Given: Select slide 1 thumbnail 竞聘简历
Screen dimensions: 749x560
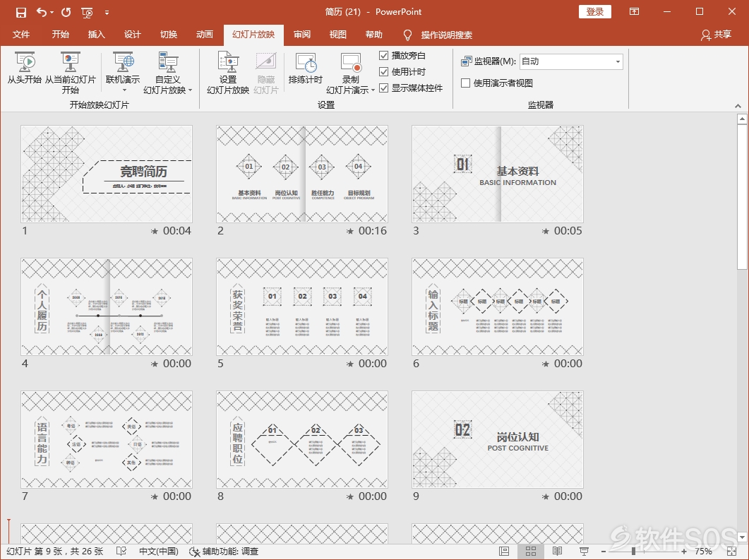Looking at the screenshot, I should tap(107, 174).
